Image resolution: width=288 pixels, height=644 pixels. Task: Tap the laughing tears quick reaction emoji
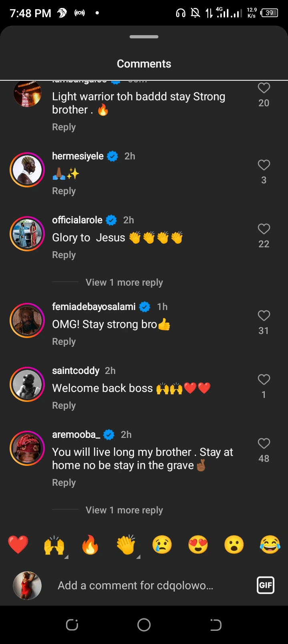pos(270,545)
